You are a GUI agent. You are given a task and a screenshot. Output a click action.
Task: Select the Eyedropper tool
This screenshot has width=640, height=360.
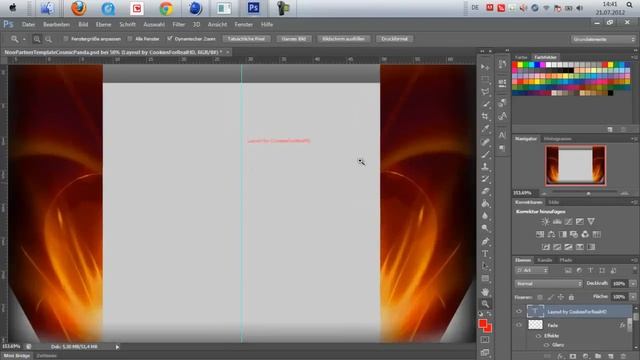[x=485, y=129]
